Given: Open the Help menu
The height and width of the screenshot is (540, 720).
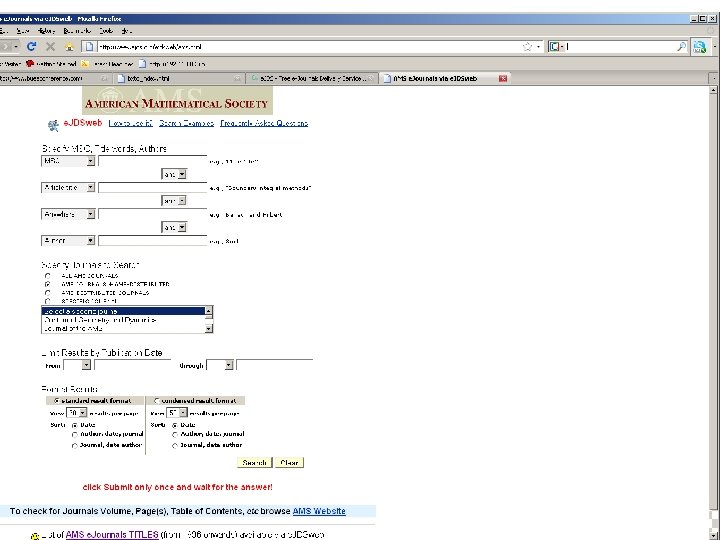Looking at the screenshot, I should [126, 31].
